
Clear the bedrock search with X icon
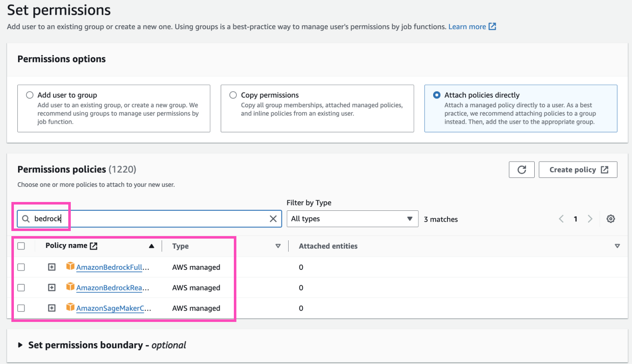273,219
